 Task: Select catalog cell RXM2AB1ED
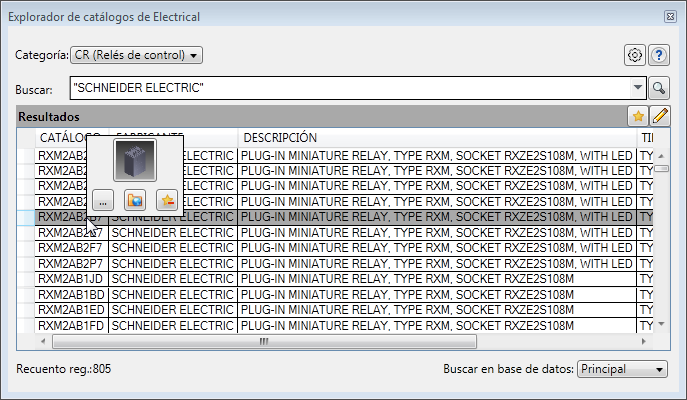(71, 310)
